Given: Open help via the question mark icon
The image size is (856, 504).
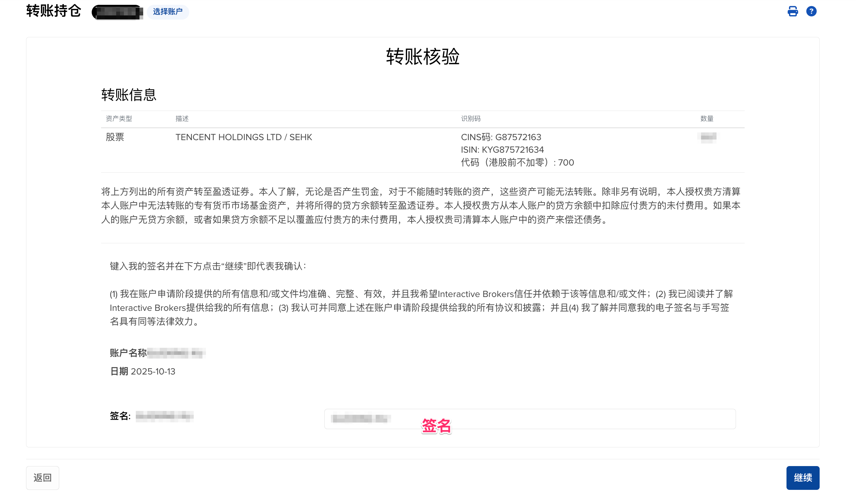Looking at the screenshot, I should pyautogui.click(x=811, y=12).
